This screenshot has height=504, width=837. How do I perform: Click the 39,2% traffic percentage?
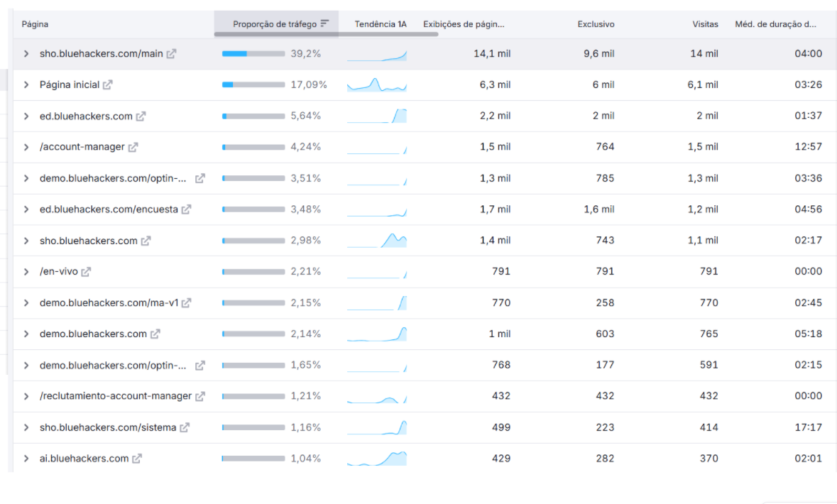coord(306,53)
